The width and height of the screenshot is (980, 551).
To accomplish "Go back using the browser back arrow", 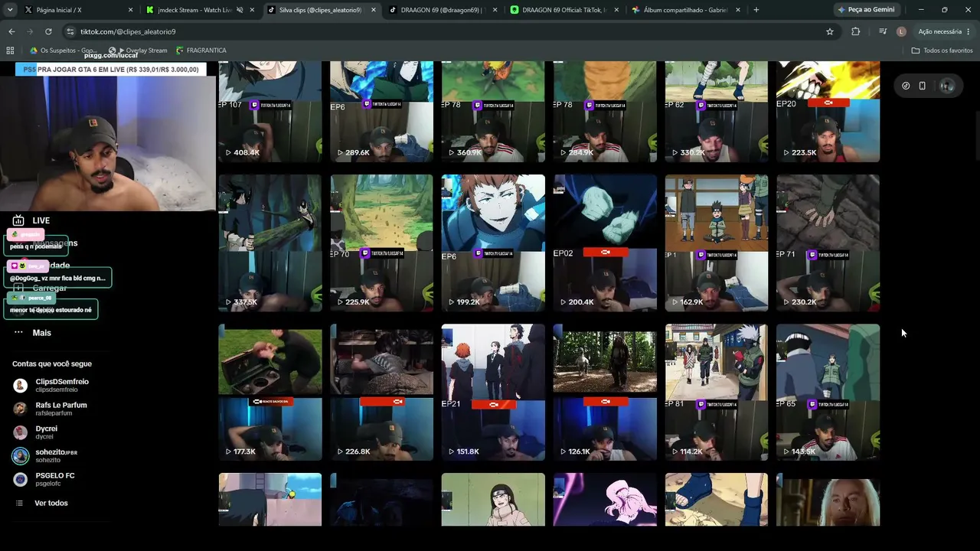I will point(11,31).
